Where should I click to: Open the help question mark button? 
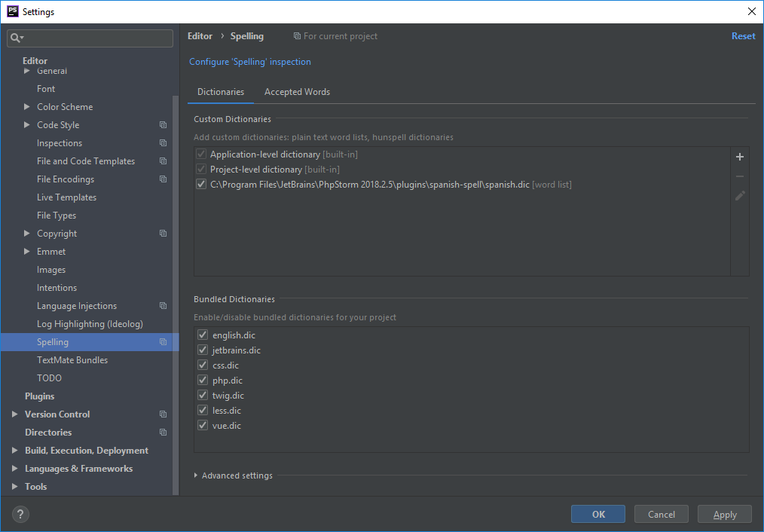(20, 514)
